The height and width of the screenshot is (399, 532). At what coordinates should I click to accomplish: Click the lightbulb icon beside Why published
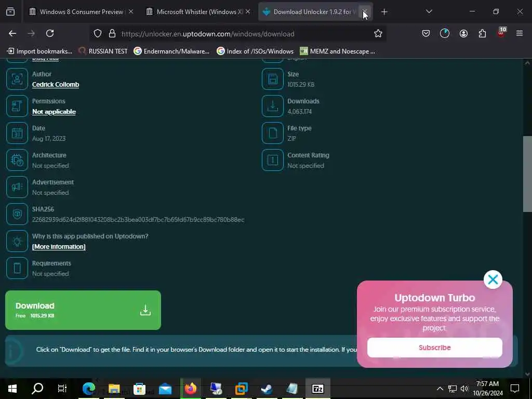(x=17, y=241)
